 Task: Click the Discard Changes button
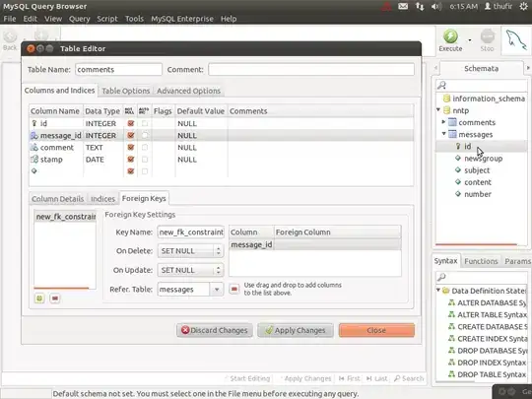click(x=215, y=330)
